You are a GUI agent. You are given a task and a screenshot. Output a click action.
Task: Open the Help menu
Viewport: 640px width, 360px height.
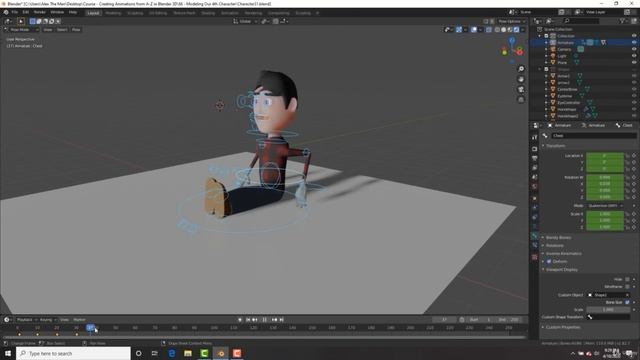click(x=73, y=12)
